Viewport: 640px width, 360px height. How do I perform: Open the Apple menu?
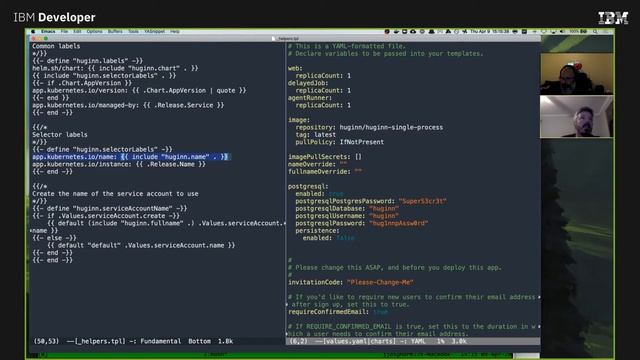[33, 31]
